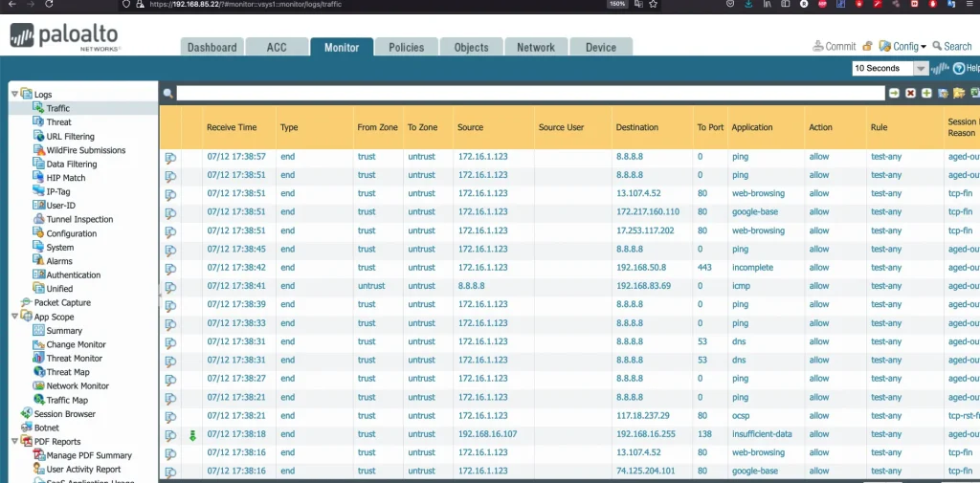The image size is (980, 483).
Task: Collapse the PDF Reports tree node
Action: (14, 442)
